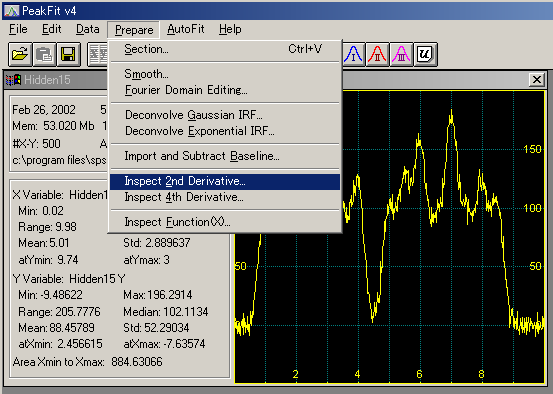Viewport: 553px width, 394px height.
Task: Click the Prepare menu
Action: click(134, 30)
